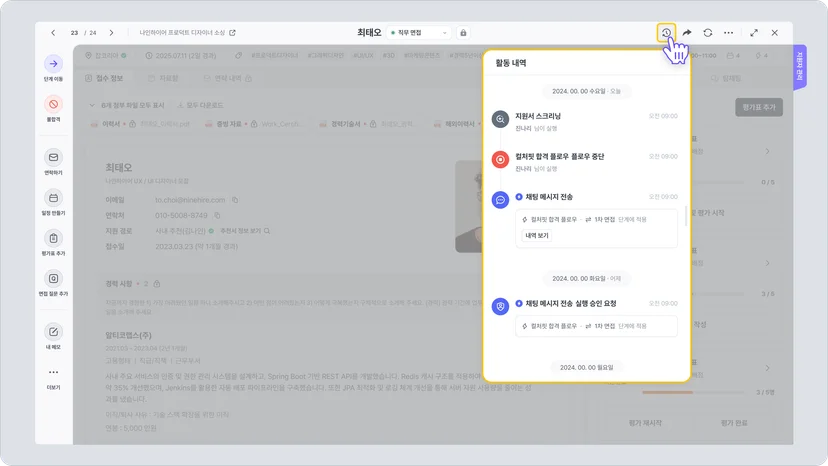Click the red 컬처핏 합격 플로우 중단 icon
Screen dimensions: 828x466
500,160
